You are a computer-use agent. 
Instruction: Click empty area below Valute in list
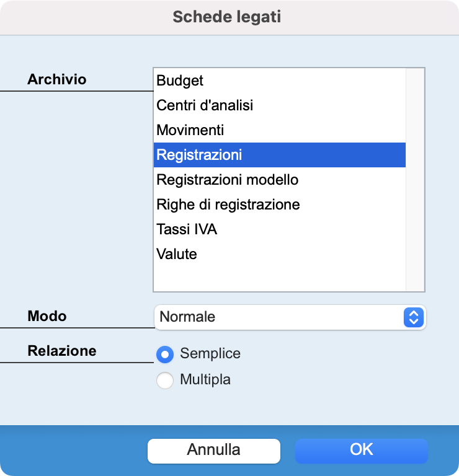tap(280, 279)
